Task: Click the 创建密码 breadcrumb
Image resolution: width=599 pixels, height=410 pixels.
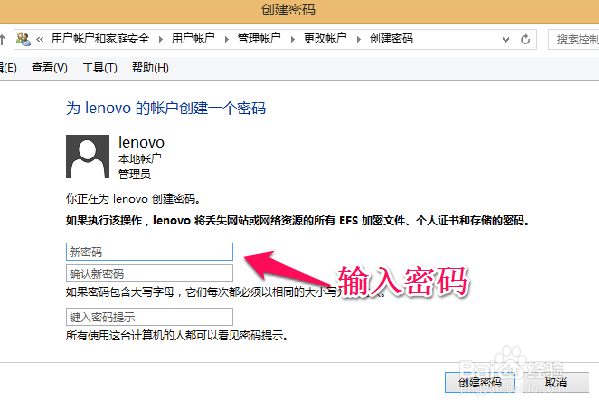Action: (391, 38)
